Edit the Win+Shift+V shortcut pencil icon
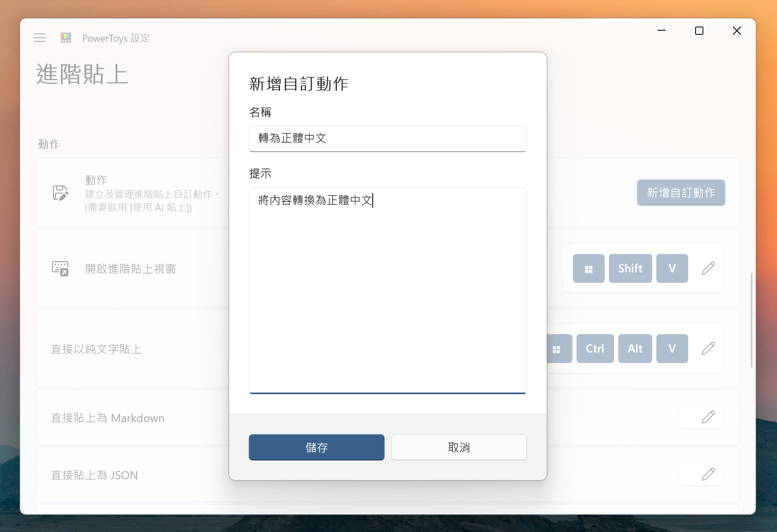This screenshot has width=777, height=532. coord(708,268)
